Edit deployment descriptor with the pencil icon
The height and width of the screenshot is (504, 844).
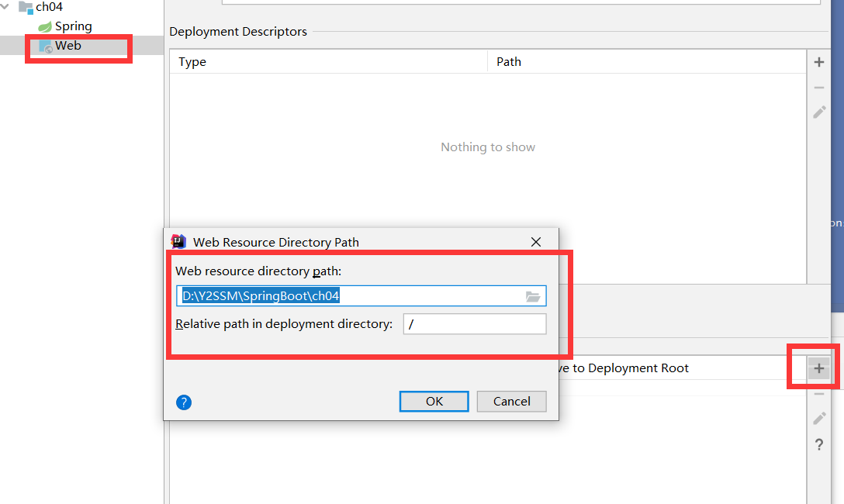[819, 112]
